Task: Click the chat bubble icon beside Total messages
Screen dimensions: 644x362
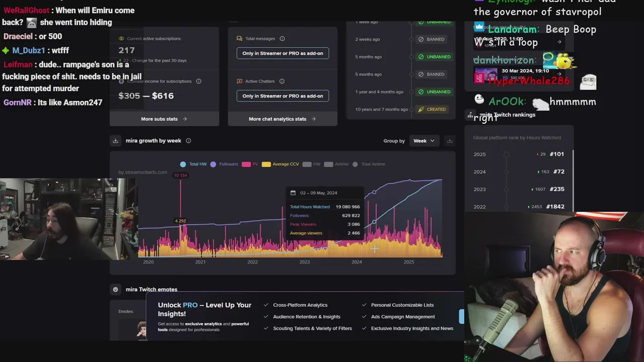Action: (x=239, y=39)
